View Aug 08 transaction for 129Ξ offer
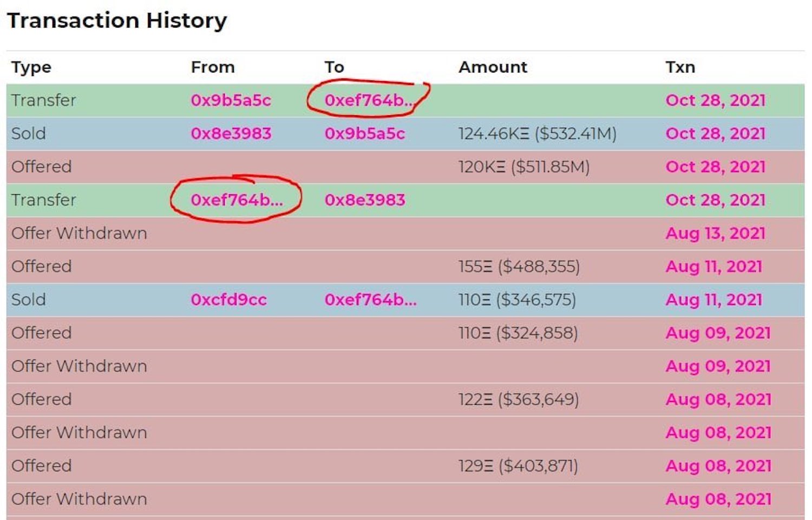This screenshot has width=812, height=520. click(x=718, y=466)
